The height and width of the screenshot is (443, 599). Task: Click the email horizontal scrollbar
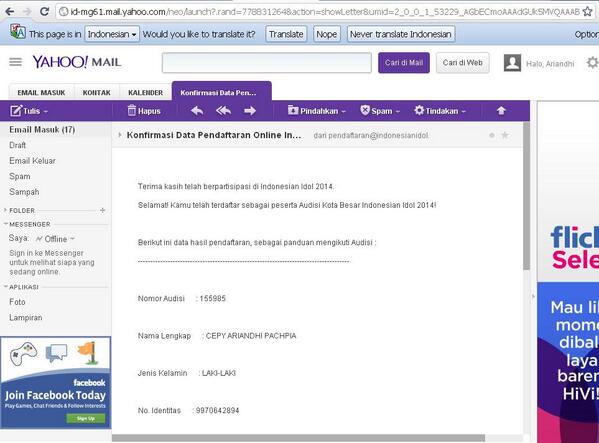tap(298, 438)
